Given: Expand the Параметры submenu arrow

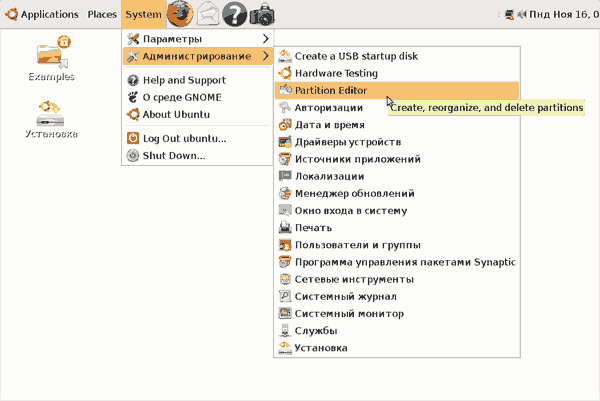Looking at the screenshot, I should [266, 39].
